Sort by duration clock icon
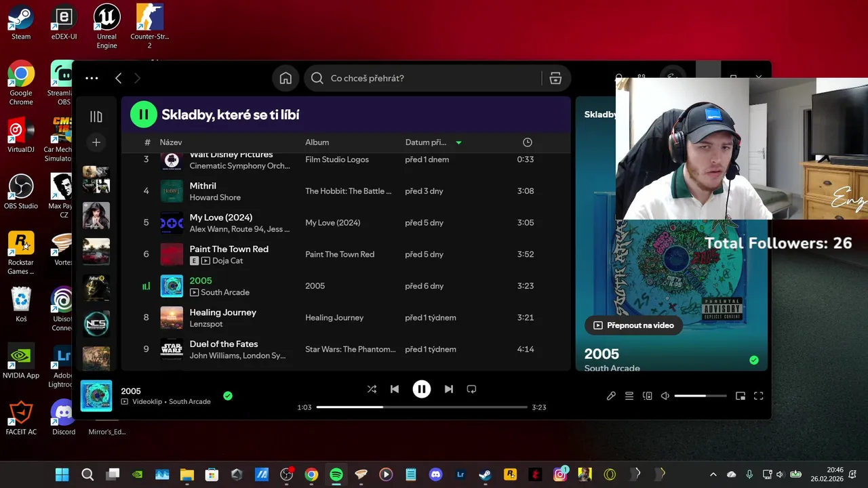Image resolution: width=868 pixels, height=488 pixels. [x=528, y=142]
